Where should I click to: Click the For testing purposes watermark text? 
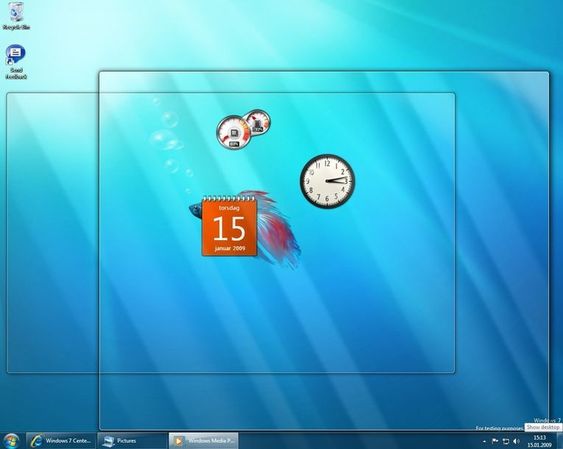click(x=500, y=428)
